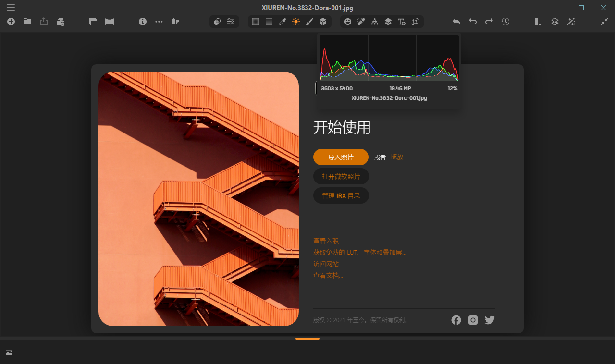Image resolution: width=615 pixels, height=364 pixels.
Task: Open portrait editing tools via the face icon
Action: coord(348,22)
